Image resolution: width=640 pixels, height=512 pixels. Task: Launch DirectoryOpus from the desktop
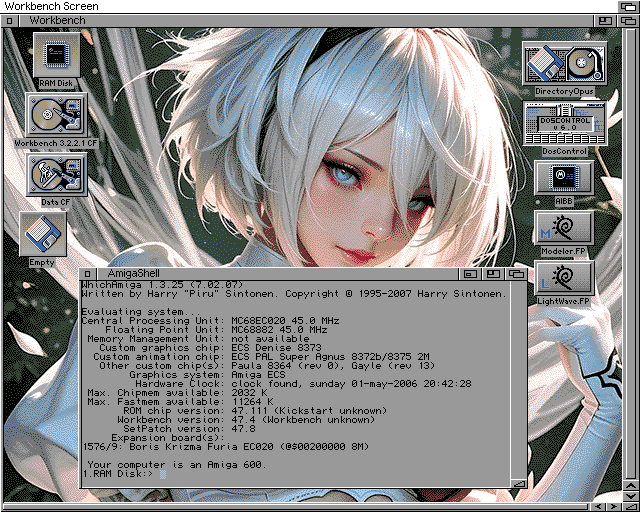coord(564,64)
